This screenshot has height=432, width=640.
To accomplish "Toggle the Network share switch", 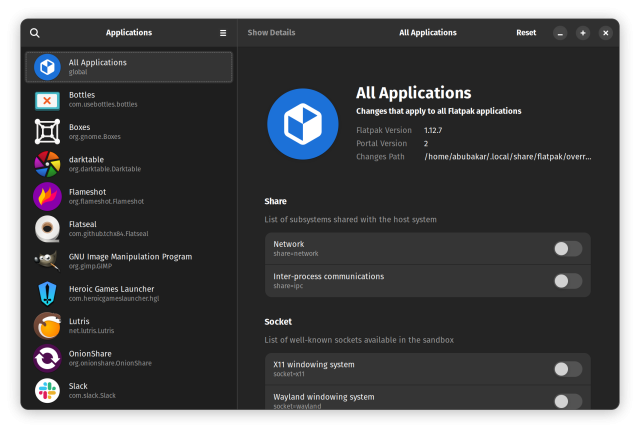I will tap(568, 249).
